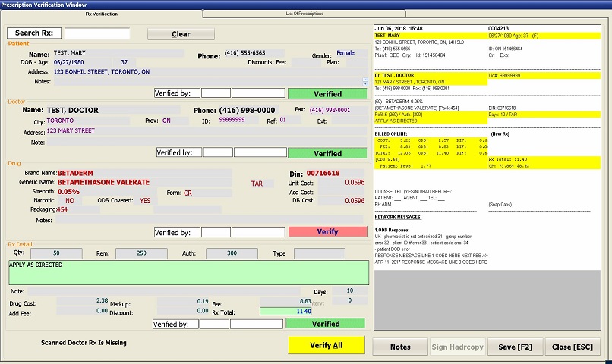Screen dimensions: 612x364
Task: Click second Verified by box in Rx Detail
Action: coord(257,325)
